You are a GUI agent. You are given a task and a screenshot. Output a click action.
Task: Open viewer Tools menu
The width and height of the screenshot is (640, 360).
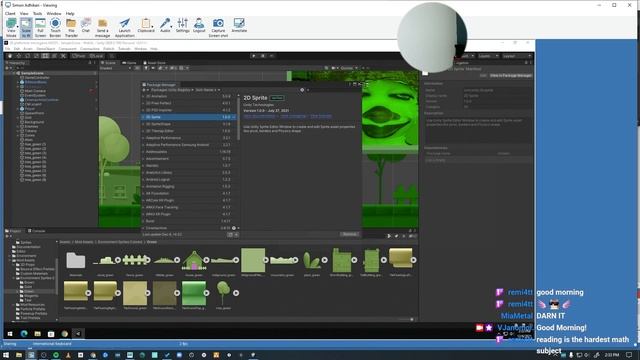click(37, 13)
